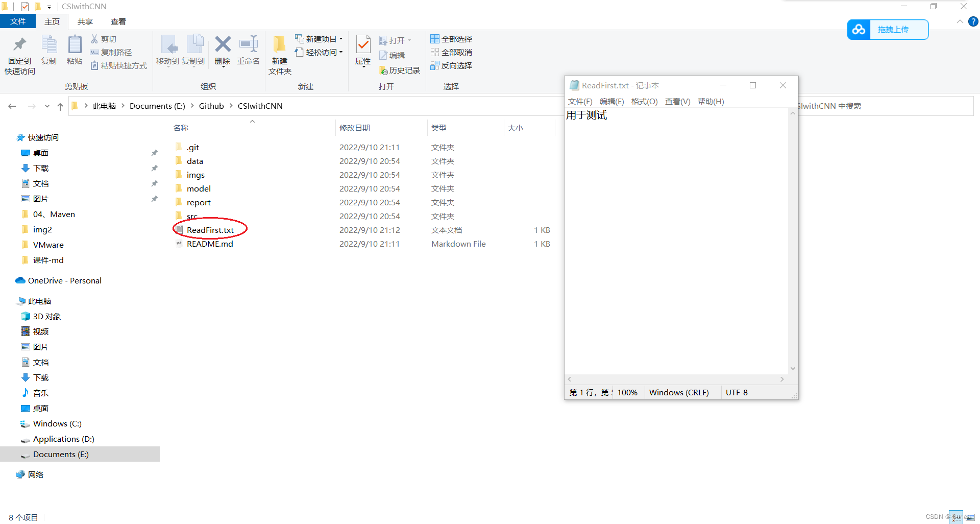Open Quick access (快速访问) in sidebar
The width and height of the screenshot is (980, 524).
click(43, 137)
